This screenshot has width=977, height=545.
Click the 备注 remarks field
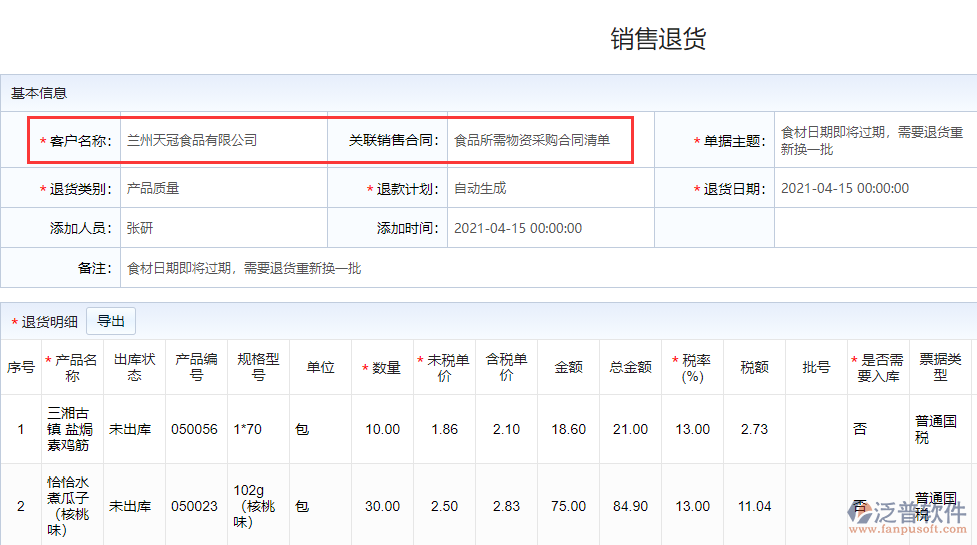pos(540,268)
